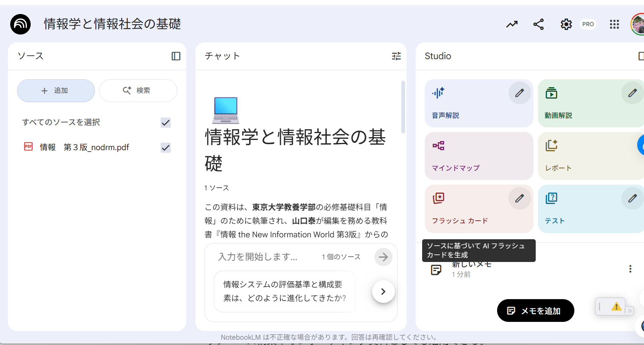The width and height of the screenshot is (644, 345).
Task: Click the chat input field
Action: tap(265, 257)
